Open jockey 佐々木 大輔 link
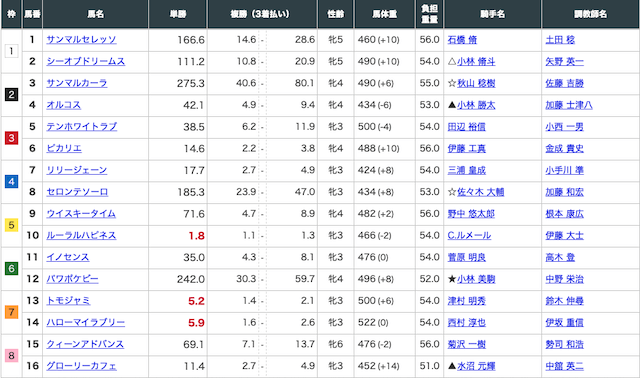This screenshot has width=640, height=378. coord(480,192)
